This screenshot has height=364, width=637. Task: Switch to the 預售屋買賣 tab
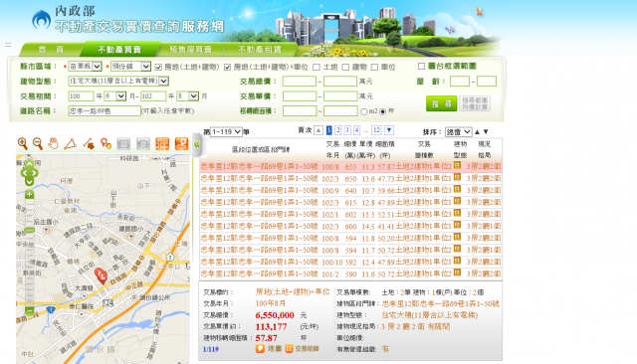(190, 49)
